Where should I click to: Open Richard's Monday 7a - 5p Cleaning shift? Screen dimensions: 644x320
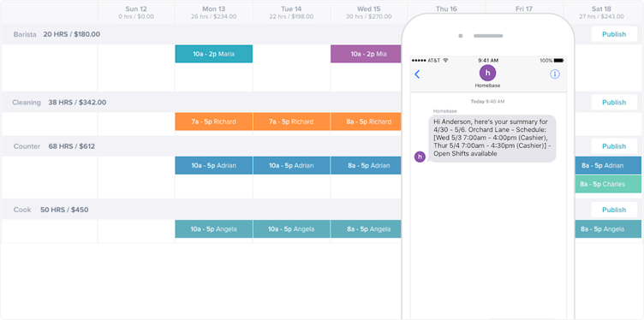coord(213,121)
